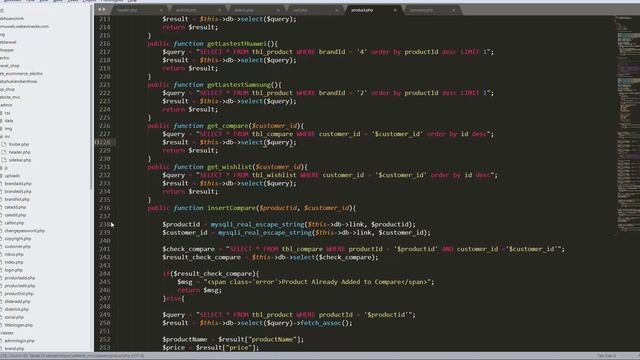Click the sidebar vertical scrollbar

pos(91,98)
